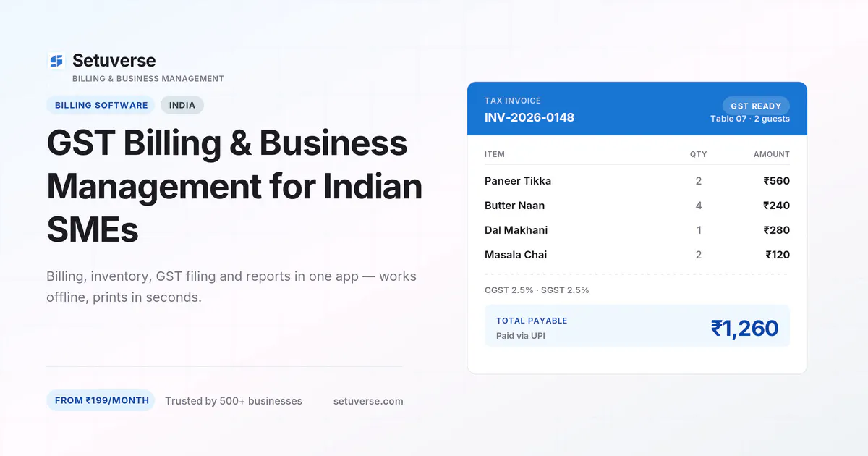Click the ₹240 amount
868x456 pixels.
(x=777, y=206)
